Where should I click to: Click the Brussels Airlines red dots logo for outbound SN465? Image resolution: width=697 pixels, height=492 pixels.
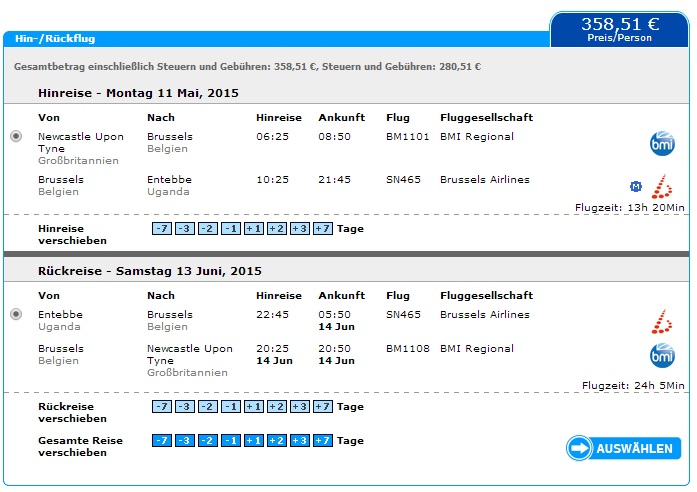[661, 187]
